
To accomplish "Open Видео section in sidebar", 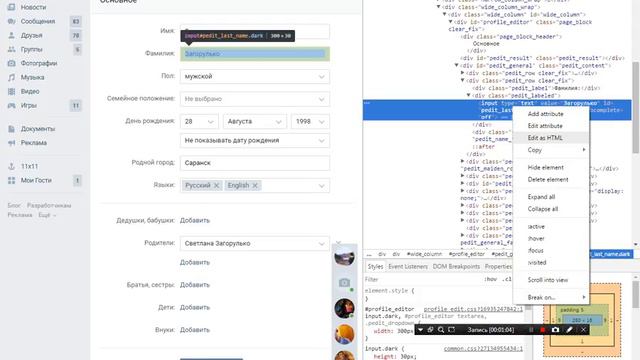I will coord(30,91).
